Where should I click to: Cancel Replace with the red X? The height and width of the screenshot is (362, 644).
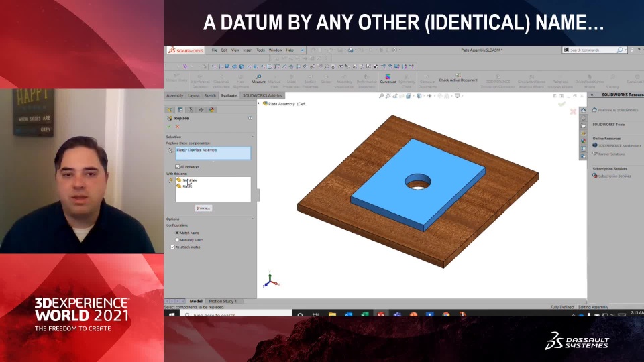tap(177, 127)
